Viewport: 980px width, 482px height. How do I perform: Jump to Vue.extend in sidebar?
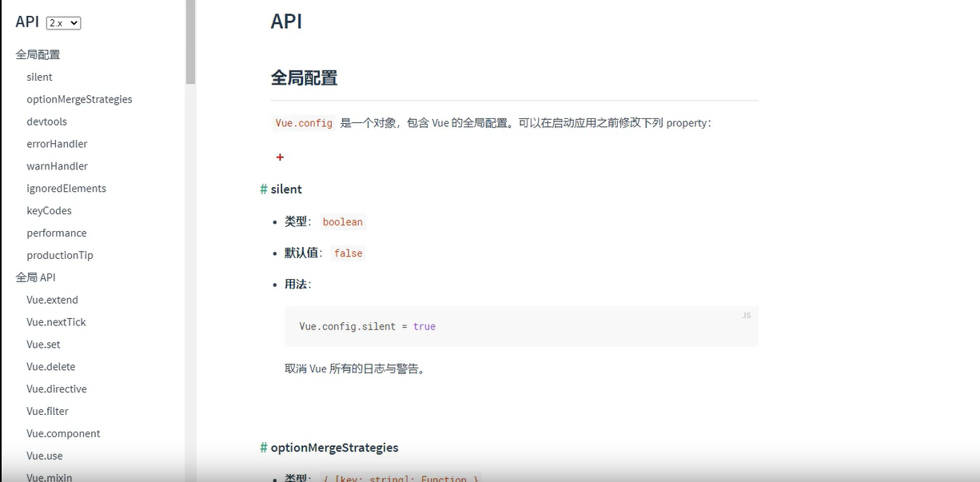pyautogui.click(x=52, y=300)
